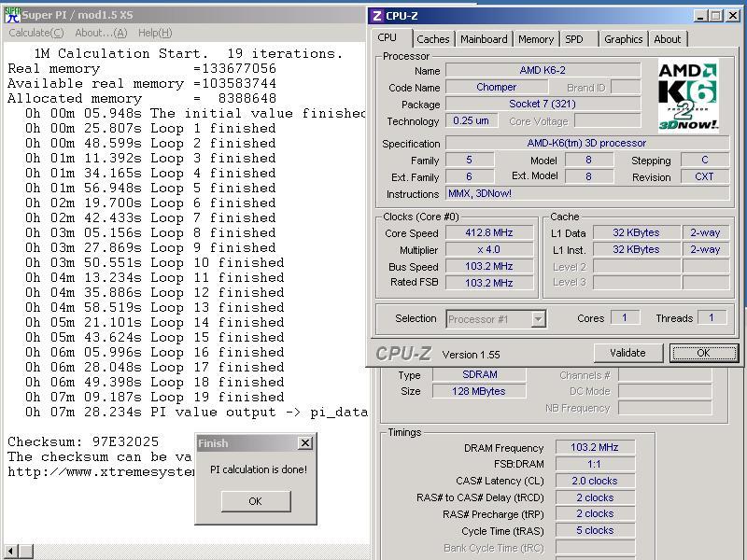Click the 1M Calculation Start line
Image resolution: width=747 pixels, height=560 pixels.
pos(189,54)
